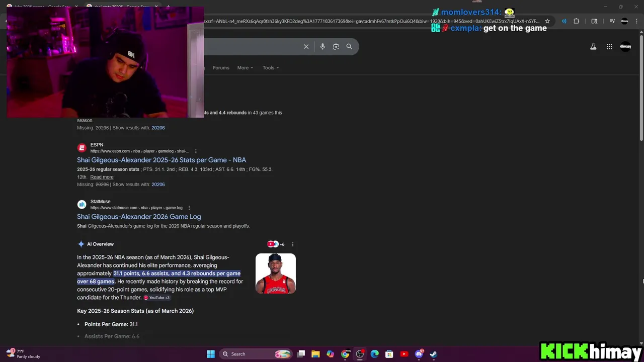The image size is (644, 362).
Task: Open YouTube app from the taskbar
Action: pyautogui.click(x=404, y=354)
